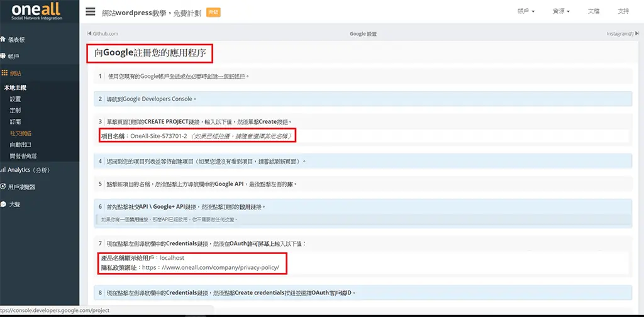This screenshot has width=644, height=317.
Task: Click step 3 CREATE PROJECT instruction text
Action: tap(199, 121)
